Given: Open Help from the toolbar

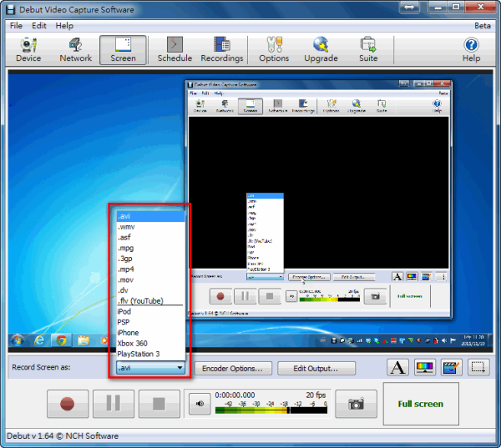Looking at the screenshot, I should coord(471,50).
